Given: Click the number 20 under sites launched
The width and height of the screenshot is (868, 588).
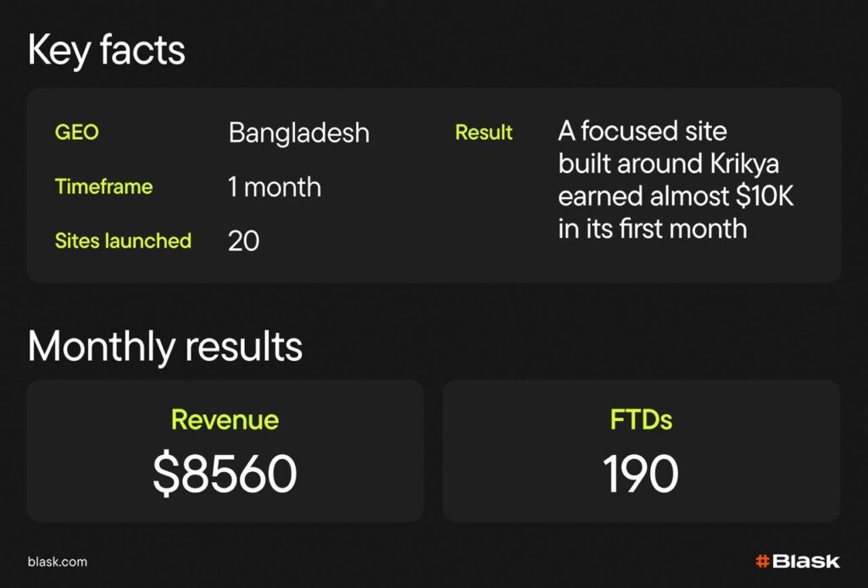Looking at the screenshot, I should point(243,241).
